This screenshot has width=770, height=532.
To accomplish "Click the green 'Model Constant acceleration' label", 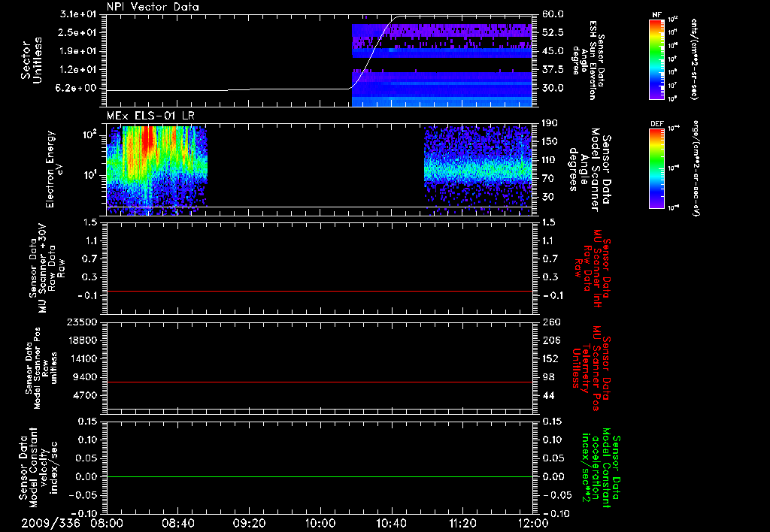I will click(x=601, y=468).
